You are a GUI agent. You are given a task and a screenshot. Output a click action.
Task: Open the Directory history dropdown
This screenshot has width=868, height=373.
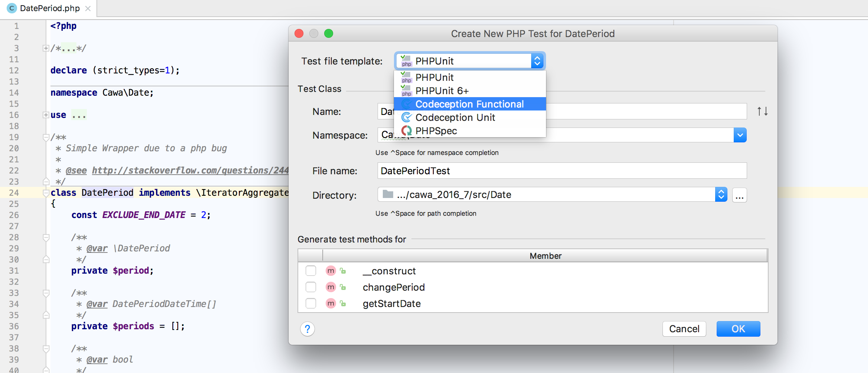(721, 194)
